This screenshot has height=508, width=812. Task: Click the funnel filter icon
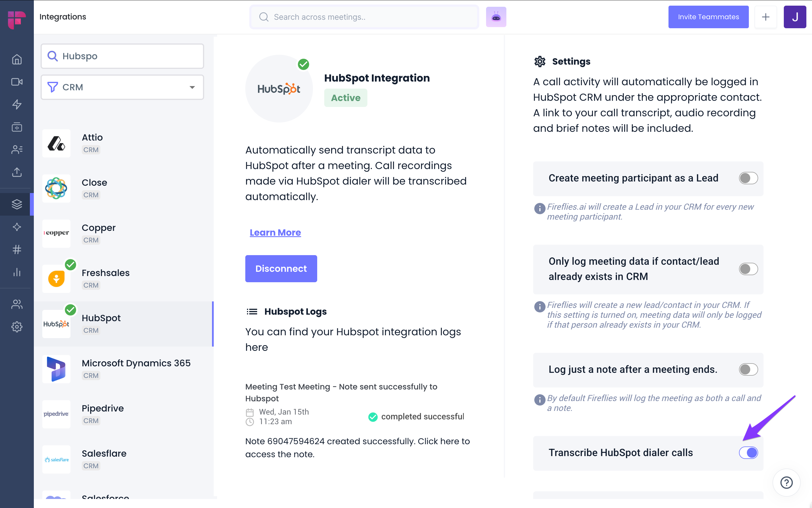point(52,87)
